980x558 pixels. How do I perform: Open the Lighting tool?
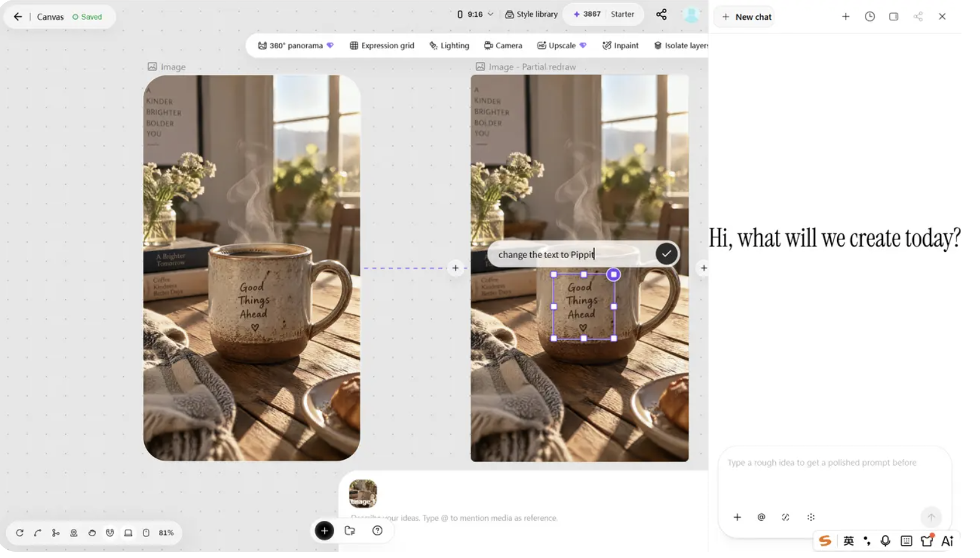click(449, 46)
